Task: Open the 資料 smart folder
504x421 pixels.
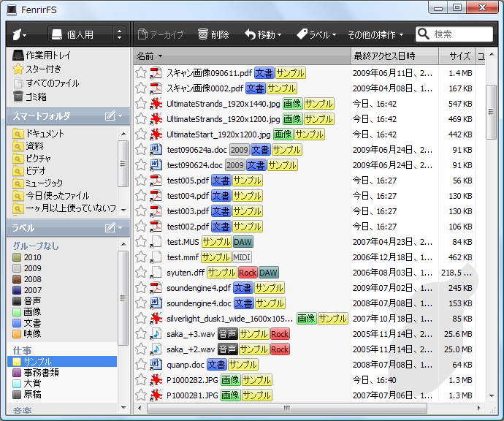Action: click(x=28, y=146)
